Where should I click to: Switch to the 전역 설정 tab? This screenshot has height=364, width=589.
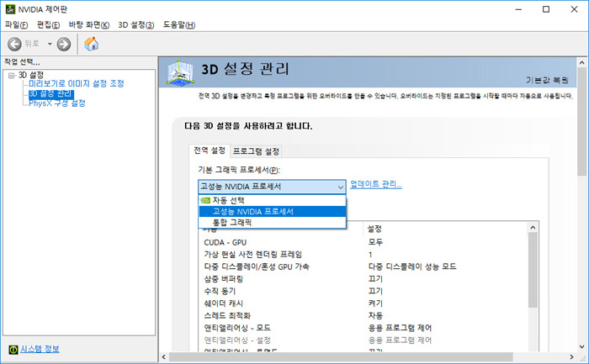[x=210, y=150]
